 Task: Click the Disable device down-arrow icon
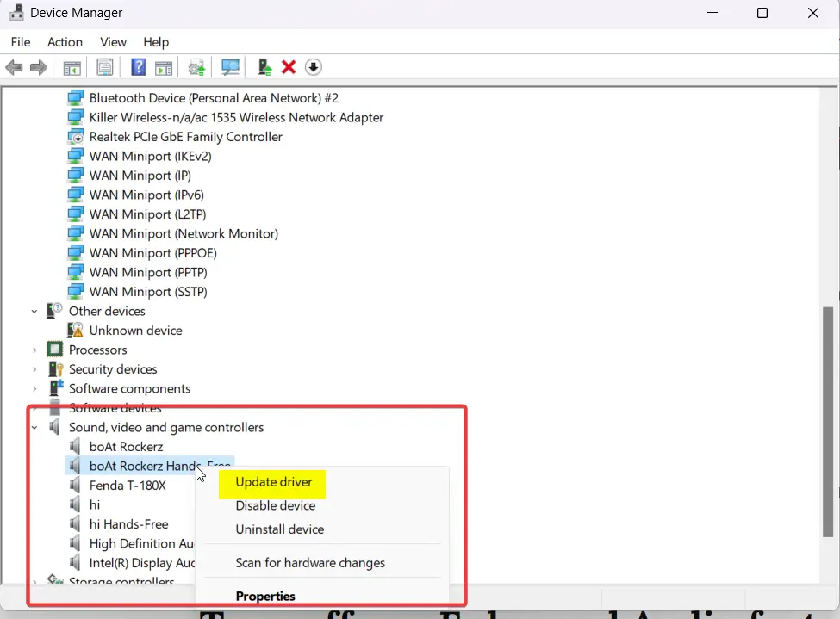(314, 67)
